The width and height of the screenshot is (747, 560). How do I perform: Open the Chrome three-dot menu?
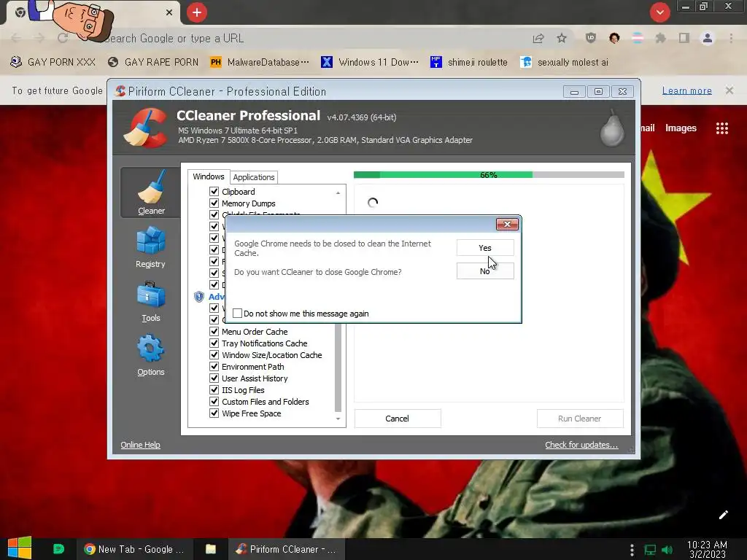(731, 38)
